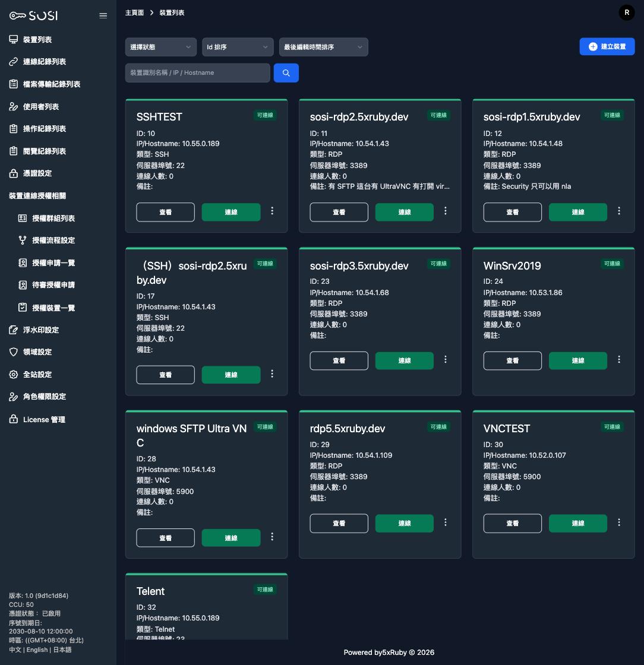Click the VNCTEST card title
This screenshot has height=665, width=644.
[507, 429]
